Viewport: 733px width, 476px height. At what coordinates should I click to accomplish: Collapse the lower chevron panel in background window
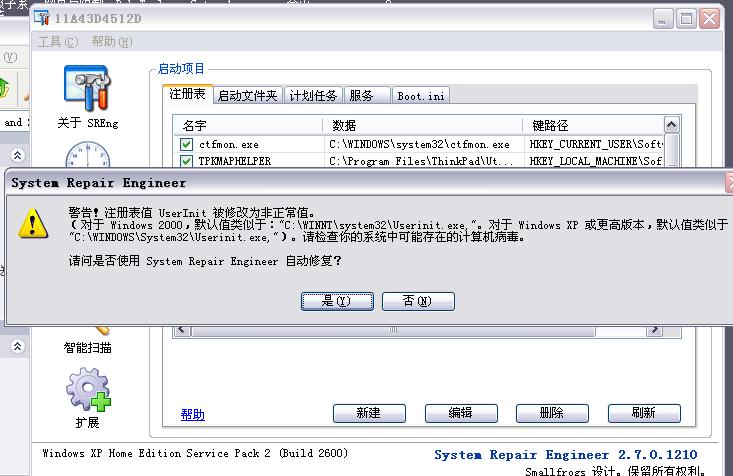17,346
